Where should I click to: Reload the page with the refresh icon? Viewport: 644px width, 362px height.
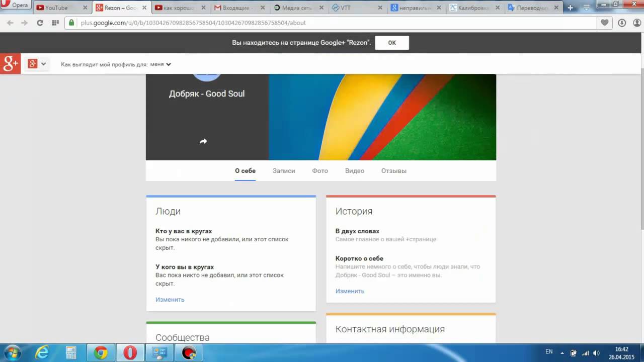click(x=40, y=23)
